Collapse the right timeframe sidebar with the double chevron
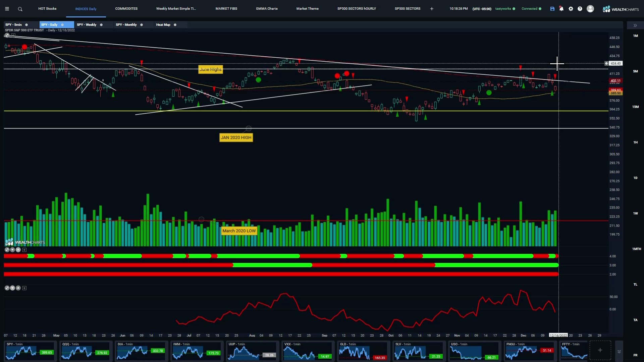This screenshot has width=644, height=362. point(635,25)
